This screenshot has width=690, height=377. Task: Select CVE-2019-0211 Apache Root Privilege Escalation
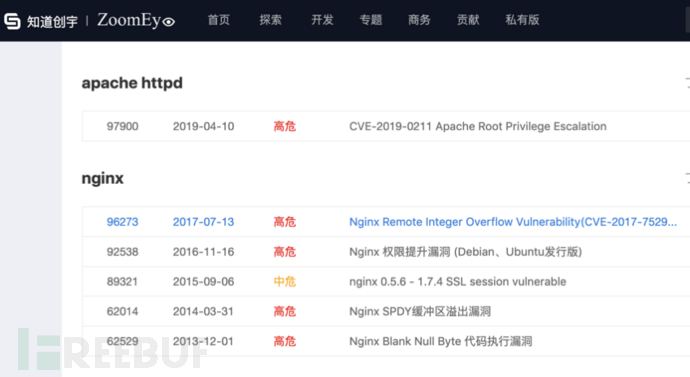pyautogui.click(x=477, y=126)
